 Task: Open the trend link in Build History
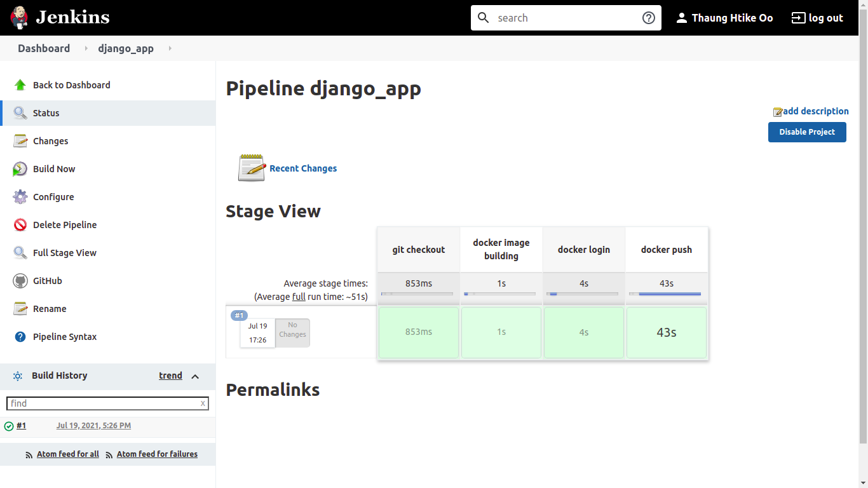pyautogui.click(x=170, y=376)
